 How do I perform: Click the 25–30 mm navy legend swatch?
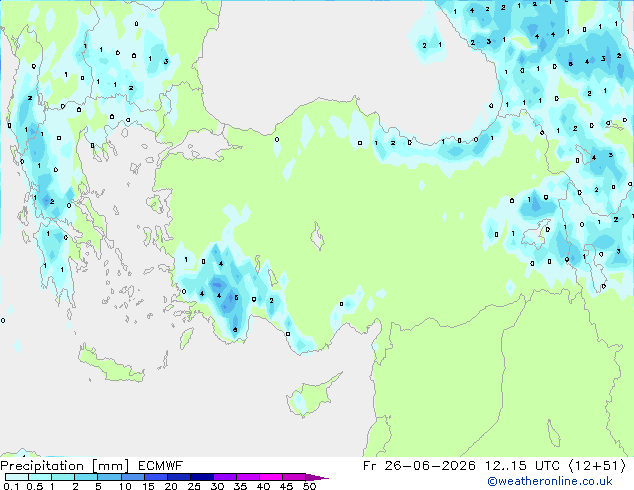point(201,477)
